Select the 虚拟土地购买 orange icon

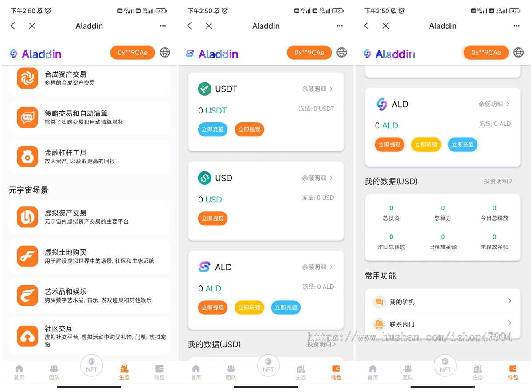point(27,256)
